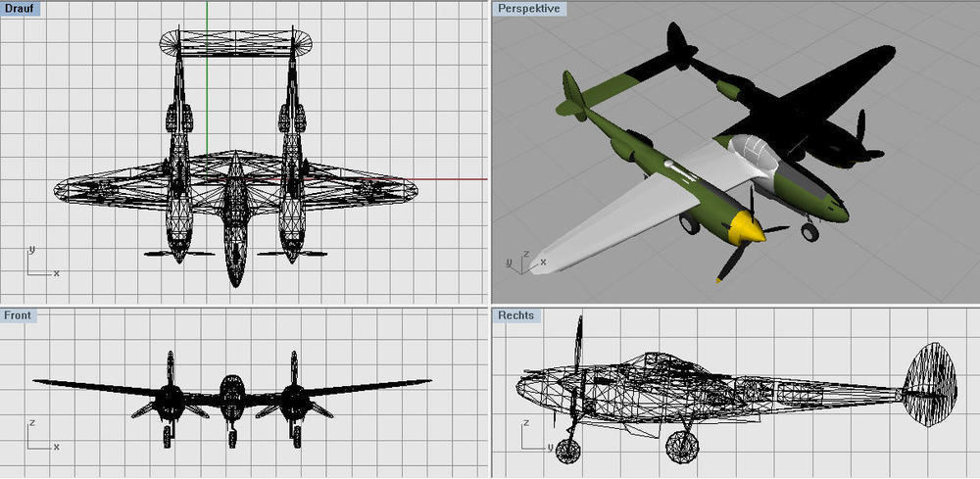Click the Perspektive viewport title label
The image size is (980, 479).
[x=528, y=8]
